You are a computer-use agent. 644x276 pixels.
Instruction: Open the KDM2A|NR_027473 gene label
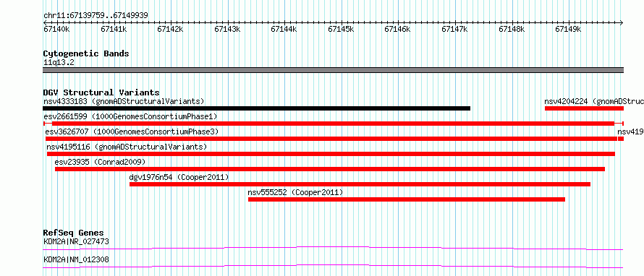[76, 241]
